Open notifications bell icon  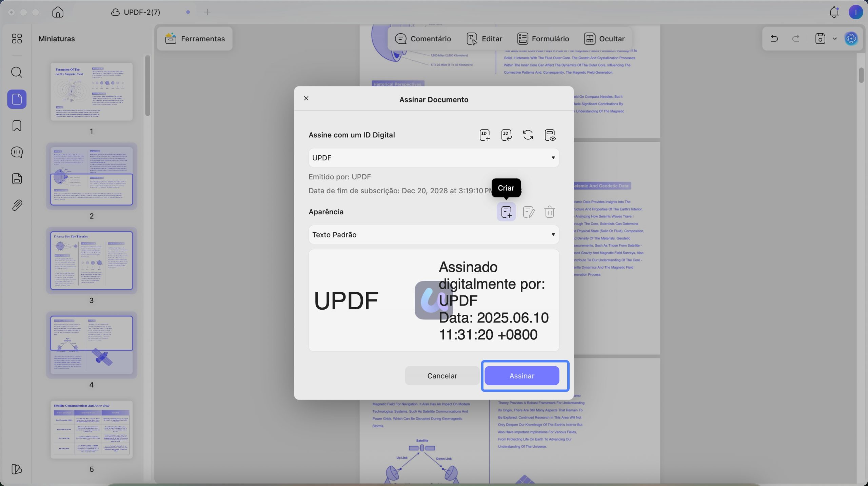click(834, 12)
